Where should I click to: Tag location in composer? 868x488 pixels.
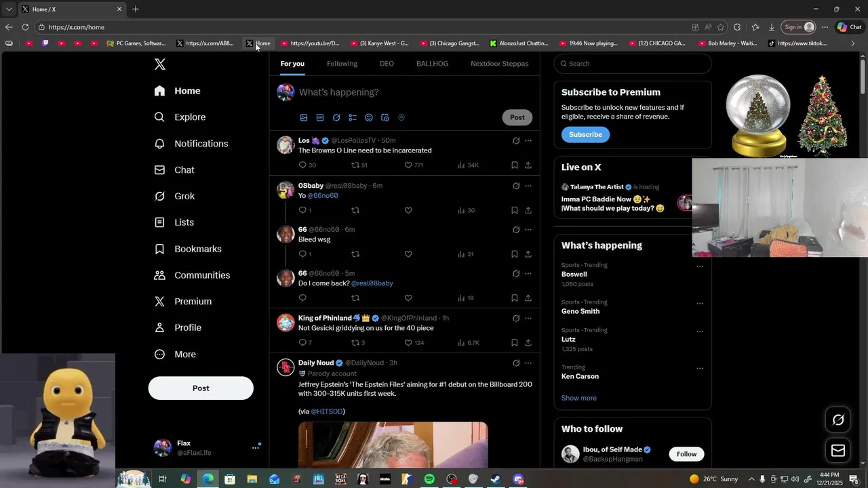point(401,117)
